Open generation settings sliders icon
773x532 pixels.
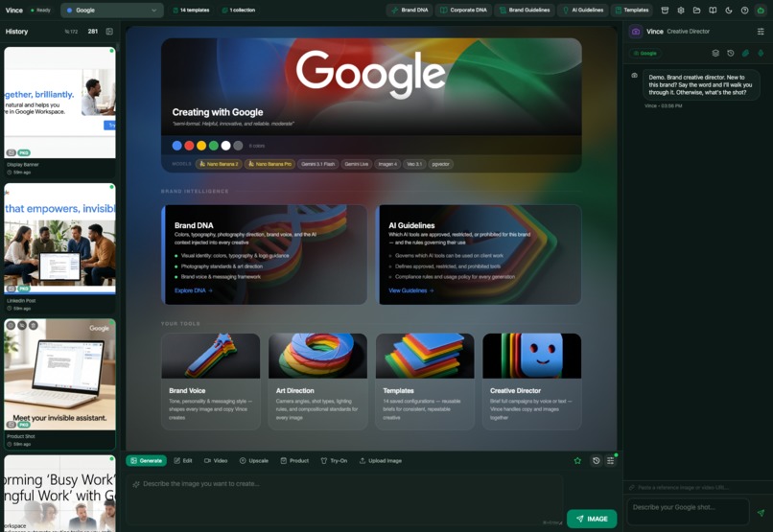[x=610, y=460]
